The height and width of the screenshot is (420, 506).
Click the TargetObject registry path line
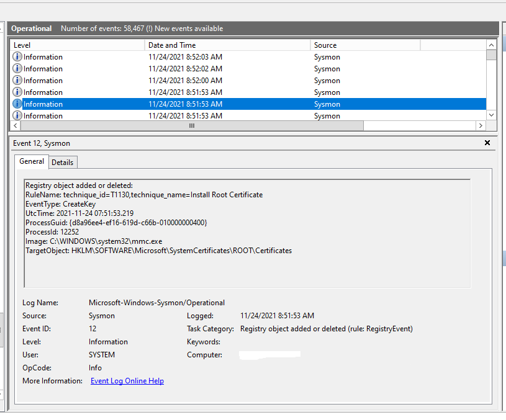158,251
